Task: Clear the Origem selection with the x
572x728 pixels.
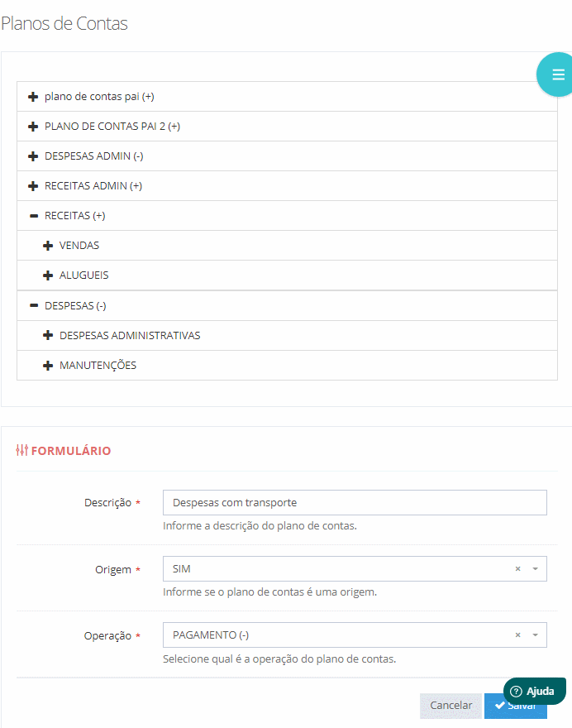Action: tap(517, 569)
